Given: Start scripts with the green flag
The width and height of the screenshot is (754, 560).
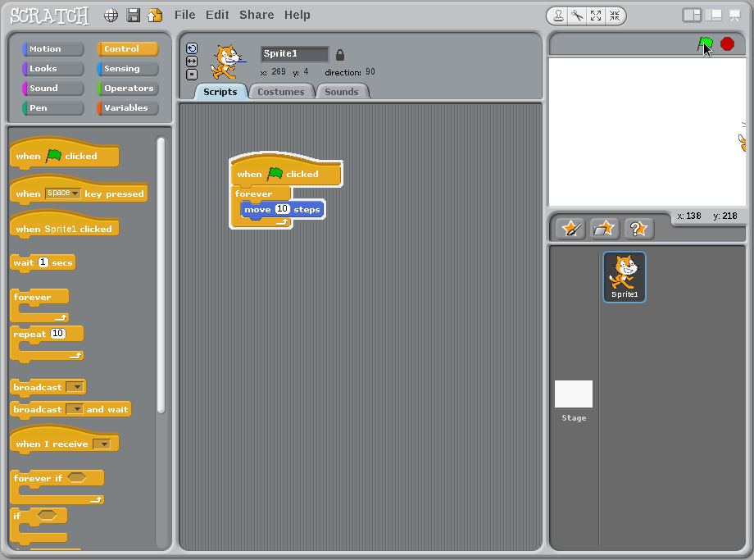Looking at the screenshot, I should coord(705,44).
